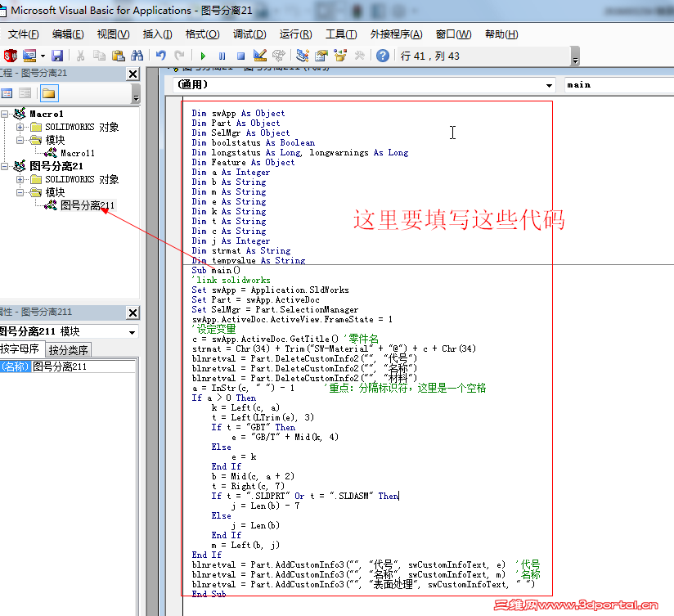Image resolution: width=674 pixels, height=616 pixels.
Task: Click the Toolbox hammer and wrench icon
Action: (359, 56)
